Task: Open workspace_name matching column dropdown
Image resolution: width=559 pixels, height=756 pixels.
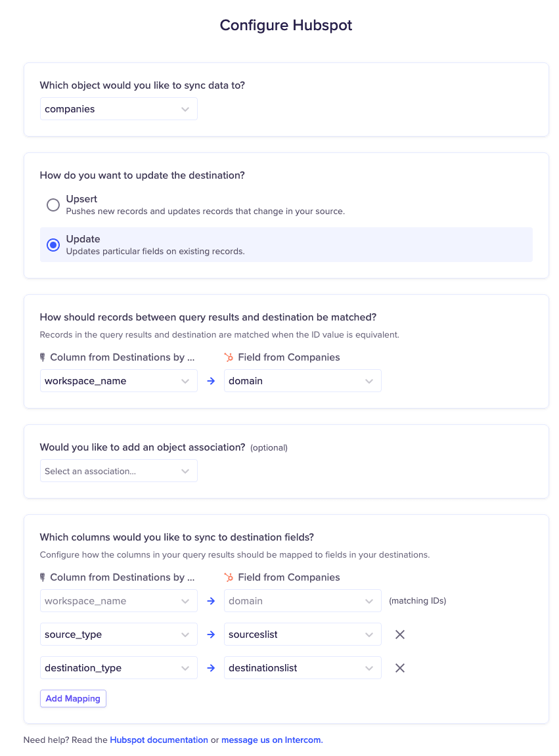Action: pos(118,381)
